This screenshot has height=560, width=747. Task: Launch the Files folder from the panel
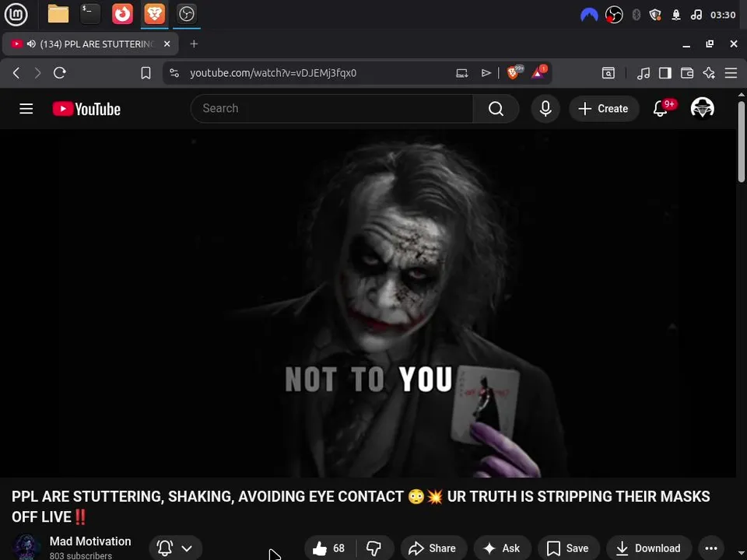point(58,14)
